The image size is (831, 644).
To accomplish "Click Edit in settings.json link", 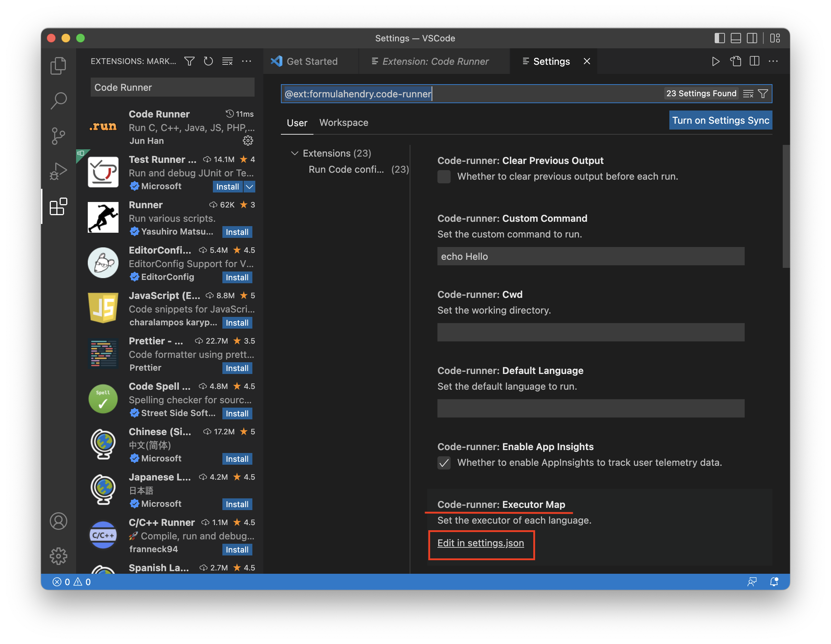I will (480, 543).
